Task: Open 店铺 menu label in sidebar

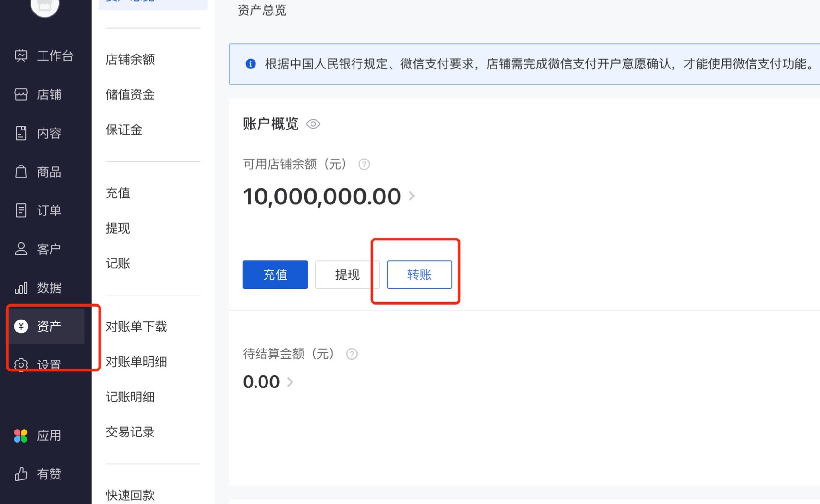Action: click(50, 95)
